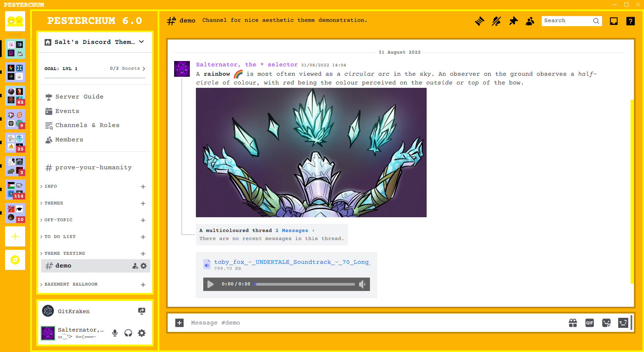Collapse the THEME TESTING category

pyautogui.click(x=64, y=253)
